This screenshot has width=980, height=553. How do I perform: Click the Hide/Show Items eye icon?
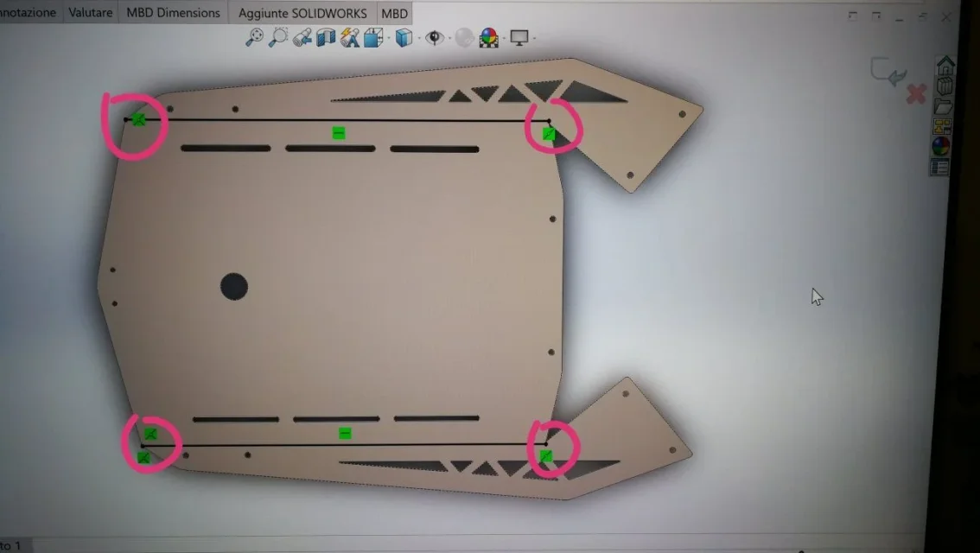click(434, 38)
